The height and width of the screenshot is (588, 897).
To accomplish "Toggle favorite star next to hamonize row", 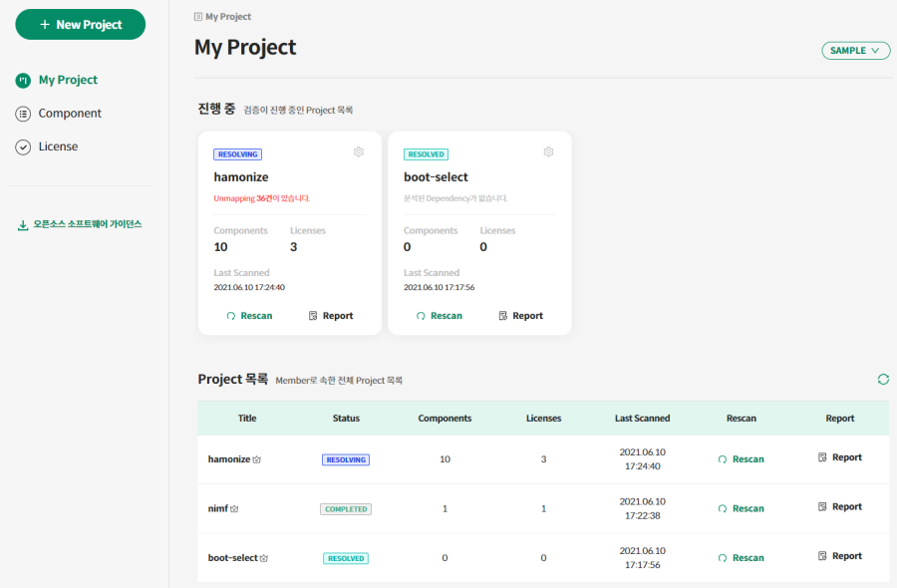I will [257, 460].
